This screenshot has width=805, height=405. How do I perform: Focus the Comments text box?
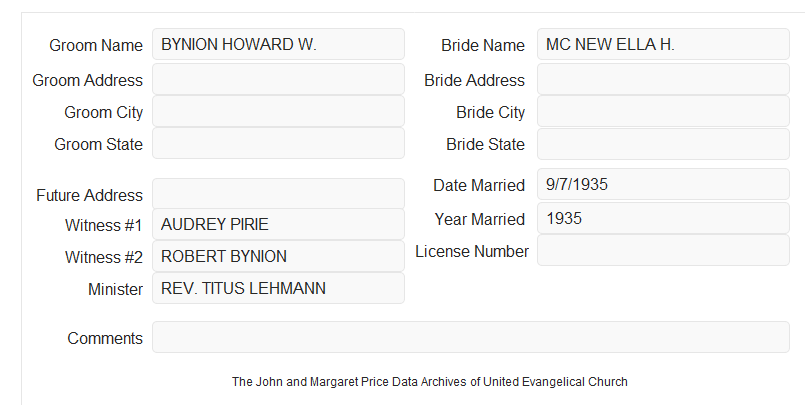tap(471, 337)
